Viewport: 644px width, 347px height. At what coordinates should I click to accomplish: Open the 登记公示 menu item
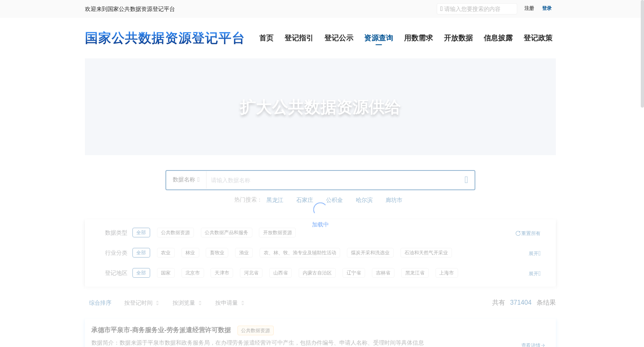[x=339, y=38]
